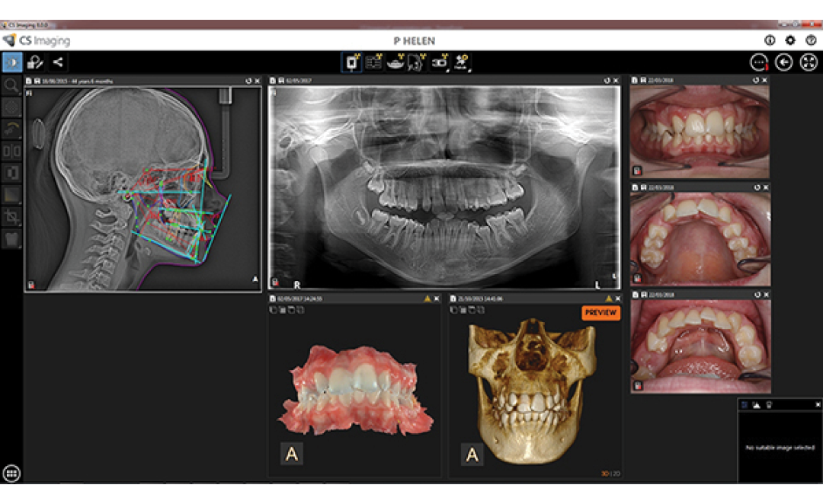
Task: Toggle fullscreen with the expand arrows icon
Action: (809, 63)
